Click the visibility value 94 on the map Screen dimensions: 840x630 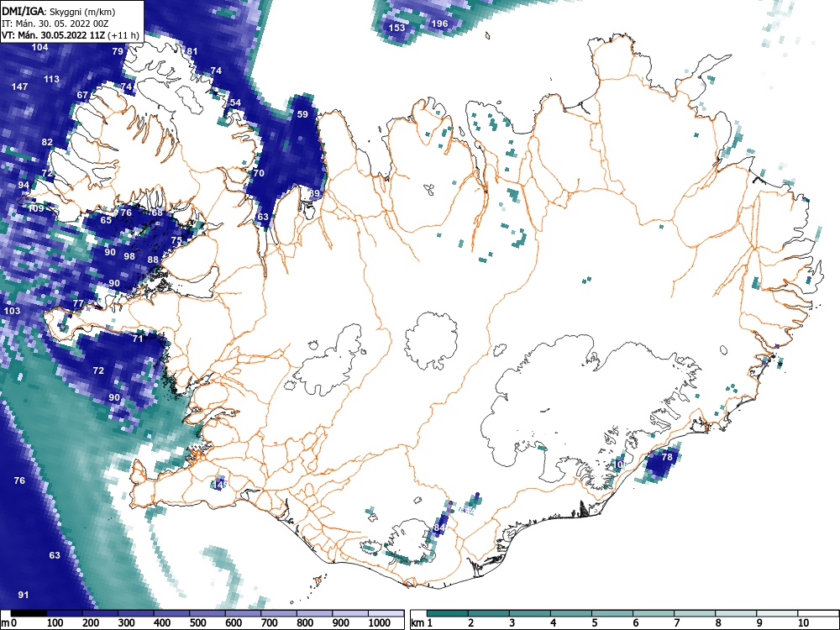click(x=24, y=185)
